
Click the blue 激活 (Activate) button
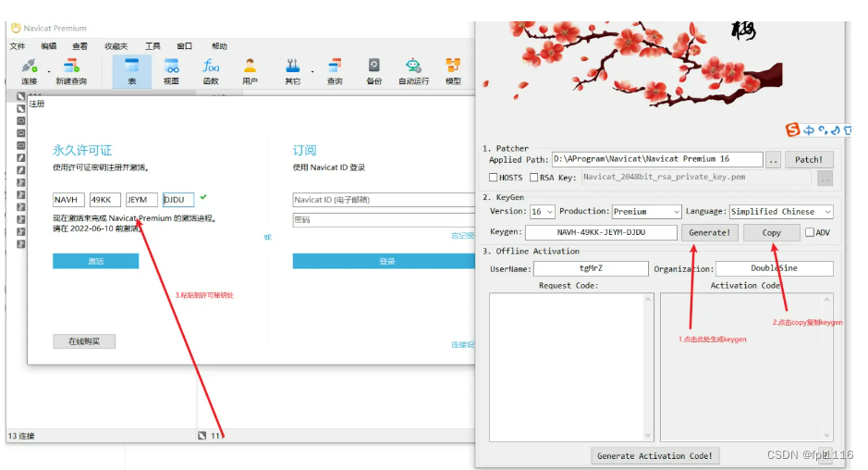[x=96, y=261]
